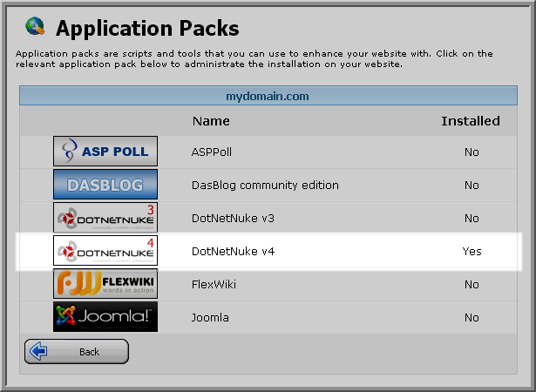This screenshot has width=536, height=392.
Task: Click the mydomain.com header bar
Action: click(x=268, y=96)
